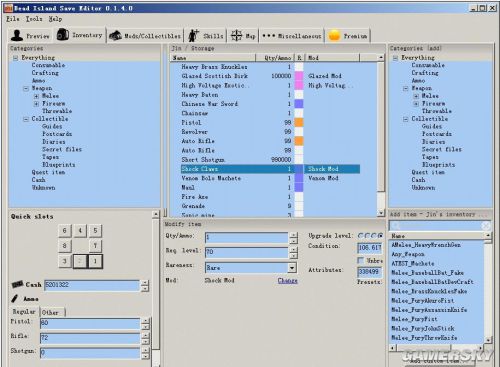Click the Change link next to Shock Mod
This screenshot has width=500, height=367.
[x=287, y=281]
